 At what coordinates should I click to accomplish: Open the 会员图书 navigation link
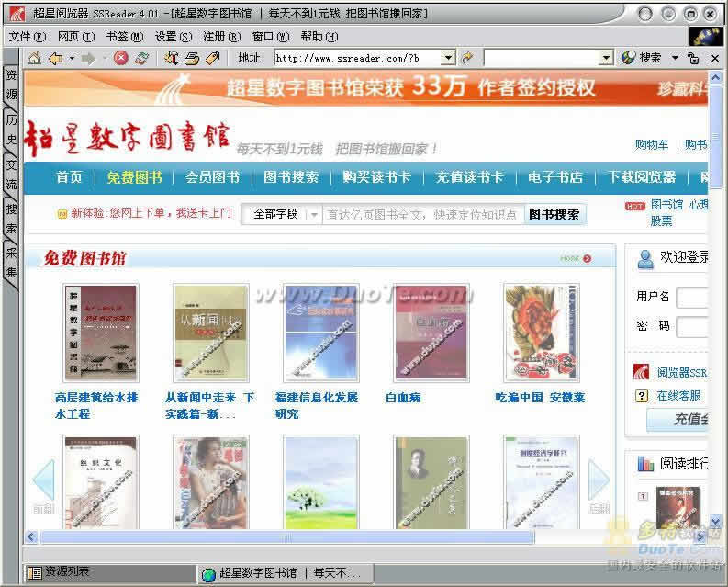pos(212,177)
